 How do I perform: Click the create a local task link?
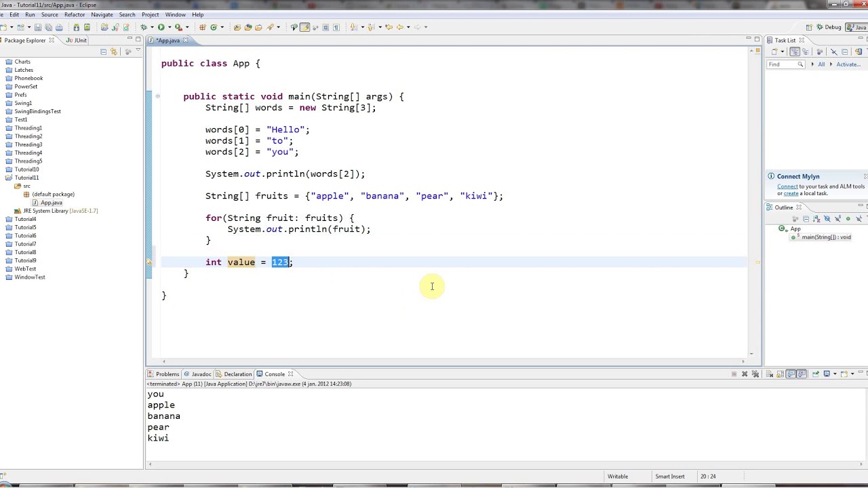[x=791, y=193]
